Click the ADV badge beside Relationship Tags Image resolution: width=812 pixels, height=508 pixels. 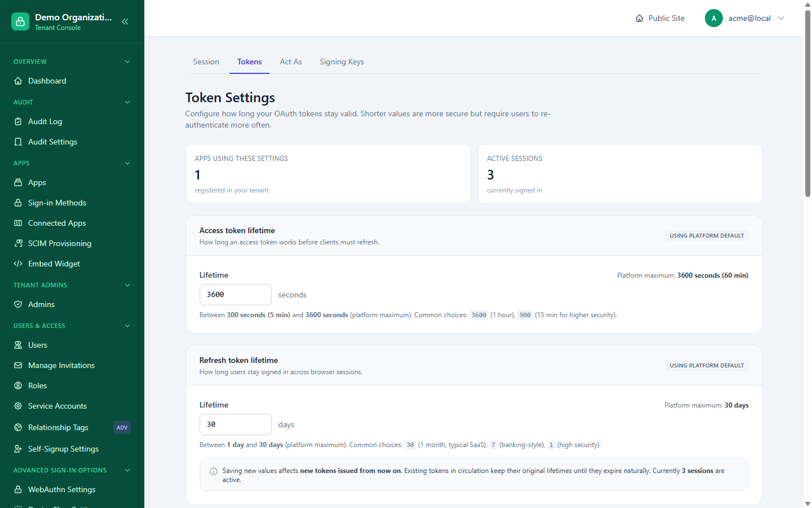[x=122, y=428]
